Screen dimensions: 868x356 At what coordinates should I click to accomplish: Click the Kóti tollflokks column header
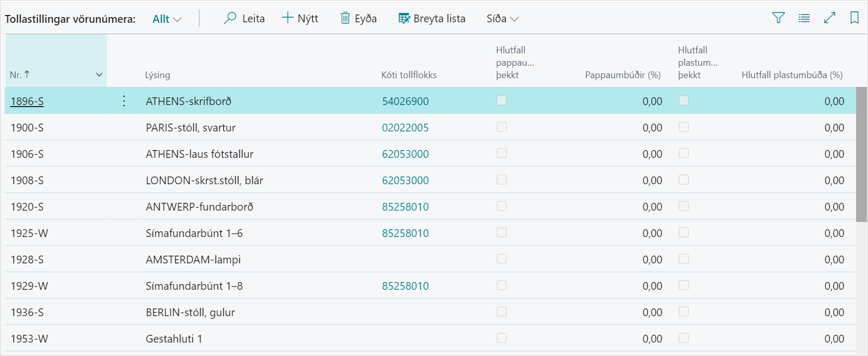click(x=409, y=75)
